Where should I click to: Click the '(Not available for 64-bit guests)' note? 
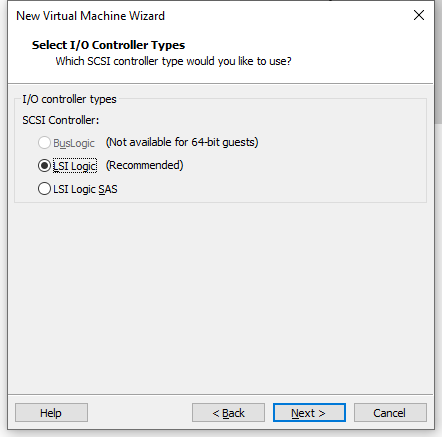click(182, 142)
